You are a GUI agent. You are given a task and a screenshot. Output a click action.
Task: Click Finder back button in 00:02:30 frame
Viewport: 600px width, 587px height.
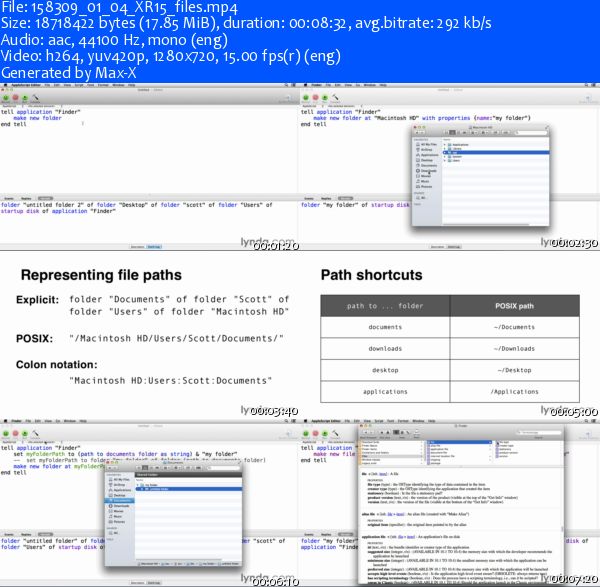click(417, 132)
